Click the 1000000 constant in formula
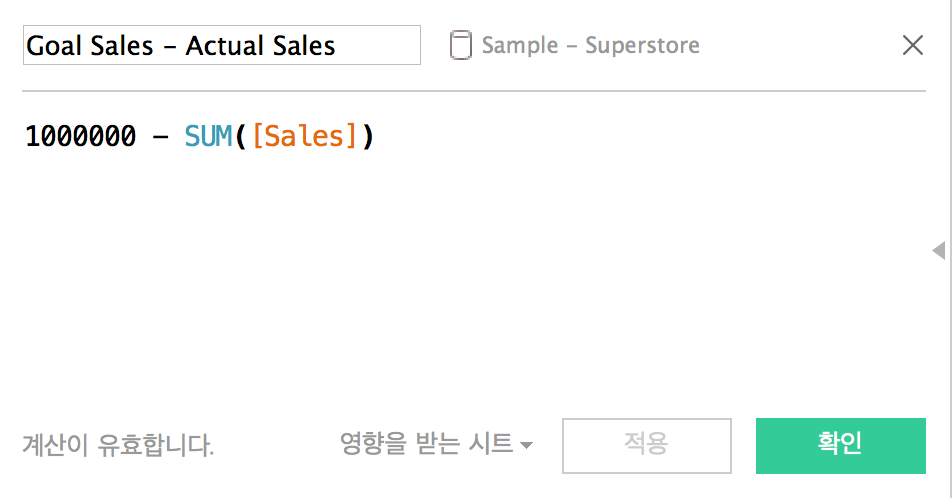Viewport: 952px width, 498px height. (81, 136)
